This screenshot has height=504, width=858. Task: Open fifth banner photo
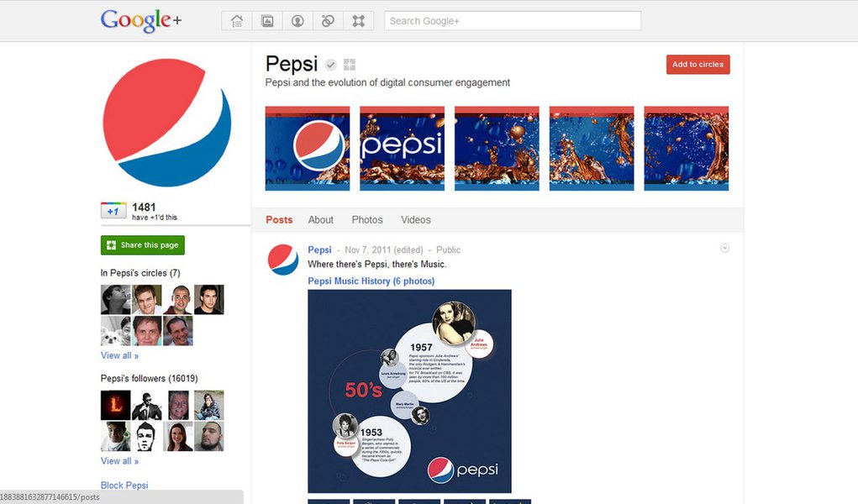tap(687, 149)
